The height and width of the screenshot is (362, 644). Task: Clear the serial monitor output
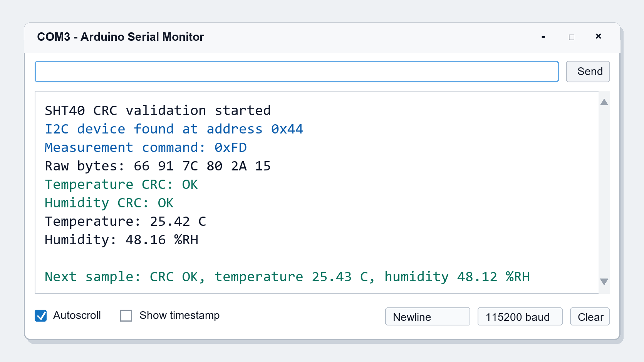pyautogui.click(x=590, y=317)
